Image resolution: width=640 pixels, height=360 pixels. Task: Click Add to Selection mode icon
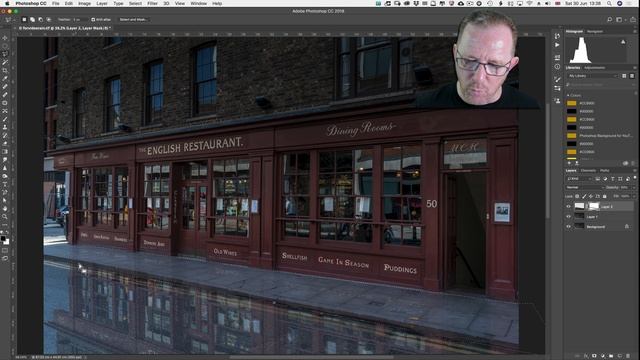coord(32,20)
